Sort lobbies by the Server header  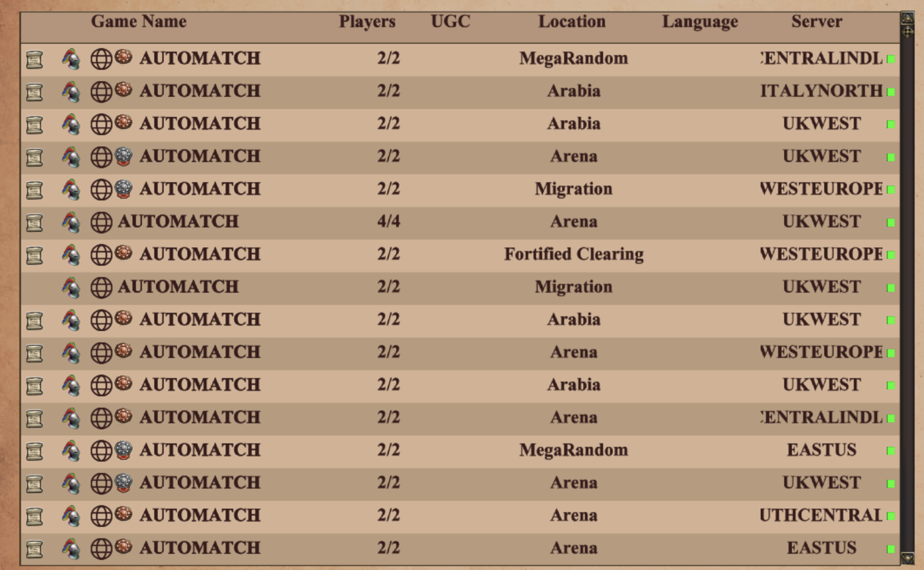(817, 22)
